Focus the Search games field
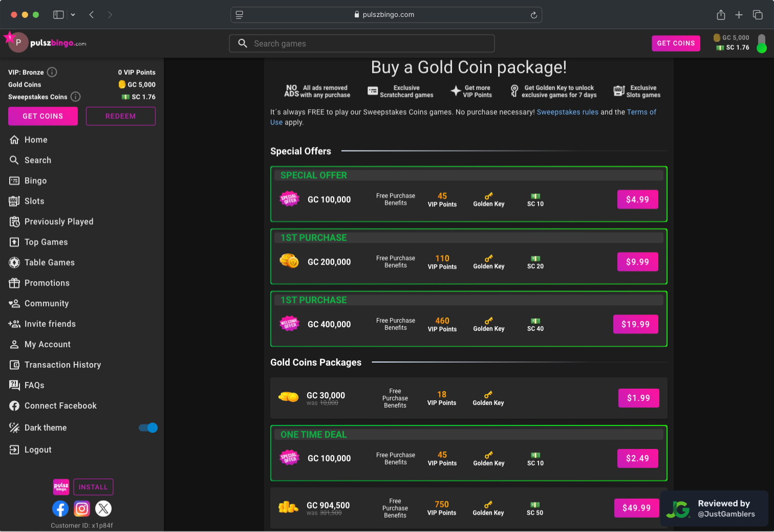774x532 pixels. pos(362,44)
